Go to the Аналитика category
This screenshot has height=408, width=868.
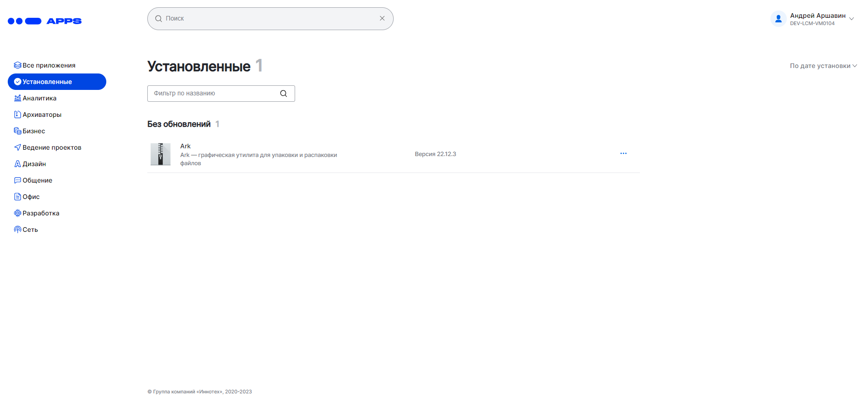point(39,98)
